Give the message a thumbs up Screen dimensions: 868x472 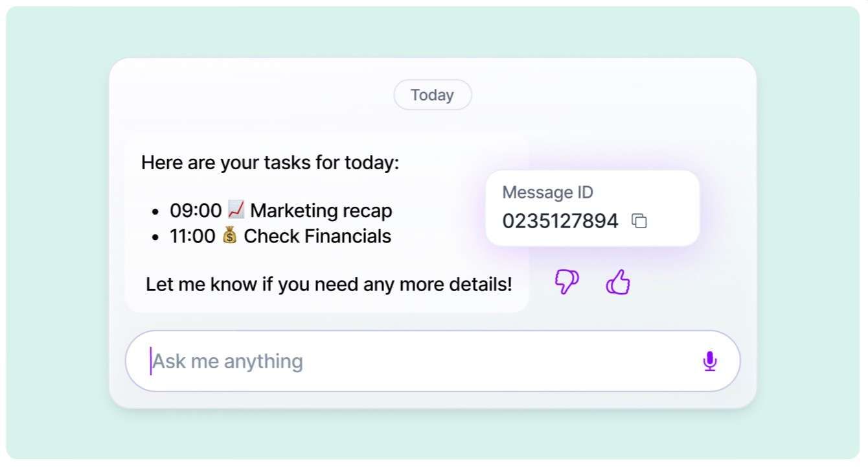618,282
